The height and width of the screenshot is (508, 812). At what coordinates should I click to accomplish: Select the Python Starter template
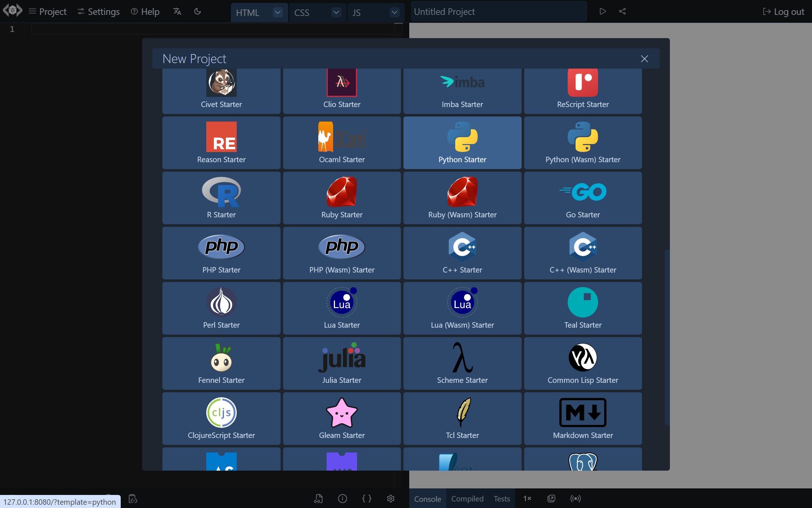pyautogui.click(x=462, y=143)
